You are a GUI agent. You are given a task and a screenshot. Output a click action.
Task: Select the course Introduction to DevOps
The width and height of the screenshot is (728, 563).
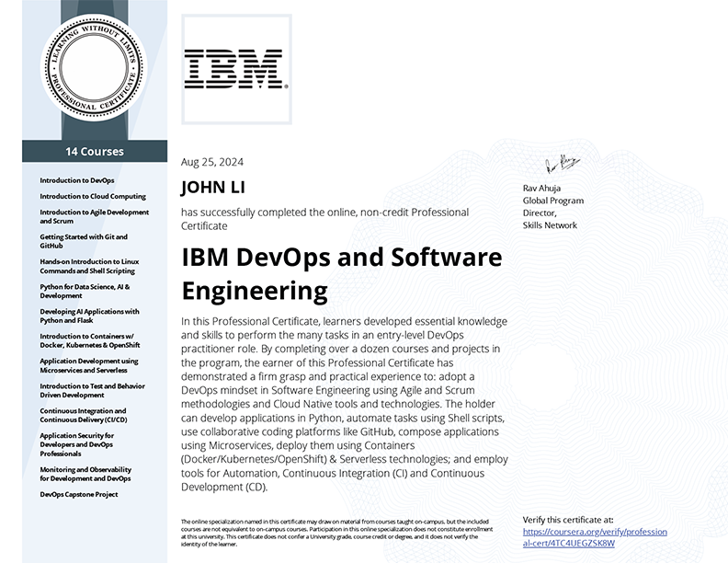[77, 180]
